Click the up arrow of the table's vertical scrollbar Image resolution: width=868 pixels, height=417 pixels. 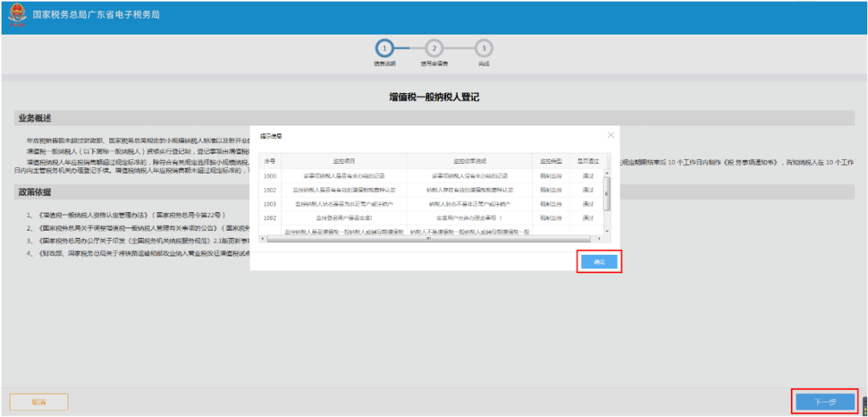(x=607, y=173)
